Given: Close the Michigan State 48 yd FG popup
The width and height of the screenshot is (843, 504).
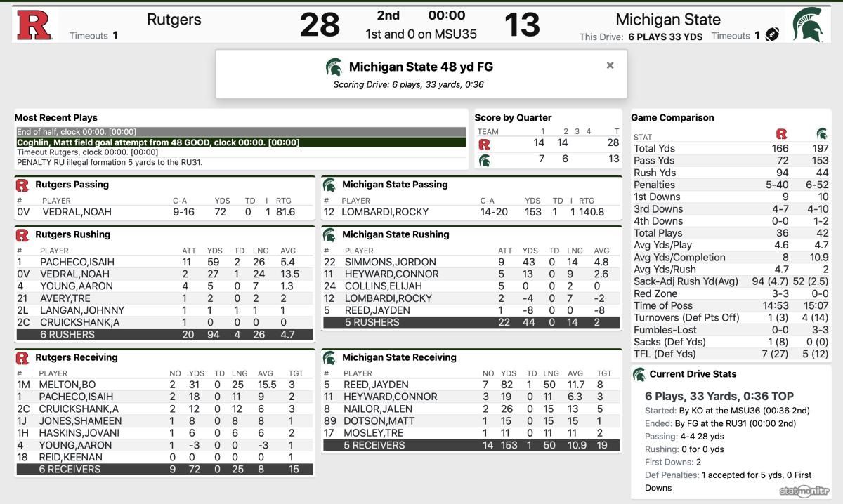Looking at the screenshot, I should tap(610, 65).
